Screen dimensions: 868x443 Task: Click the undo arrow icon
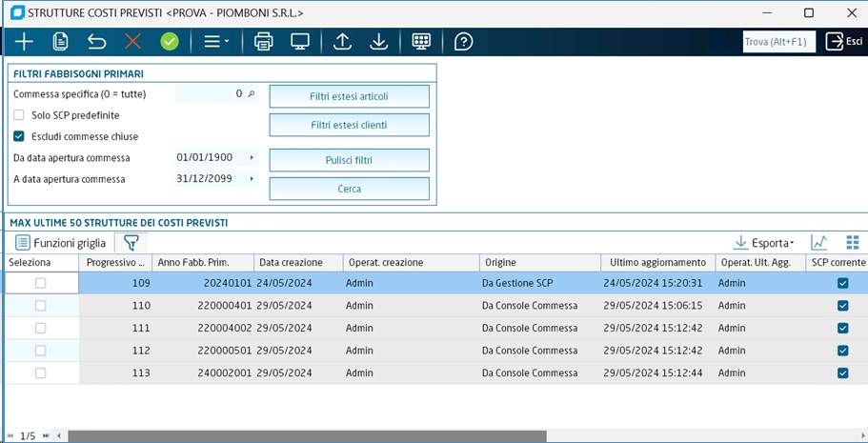coord(96,42)
